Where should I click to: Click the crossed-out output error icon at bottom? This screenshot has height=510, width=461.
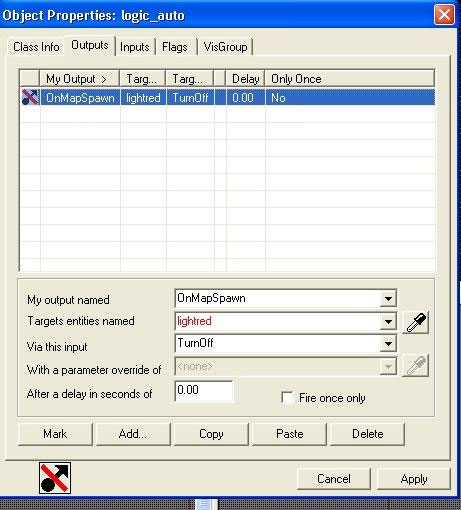[x=55, y=478]
